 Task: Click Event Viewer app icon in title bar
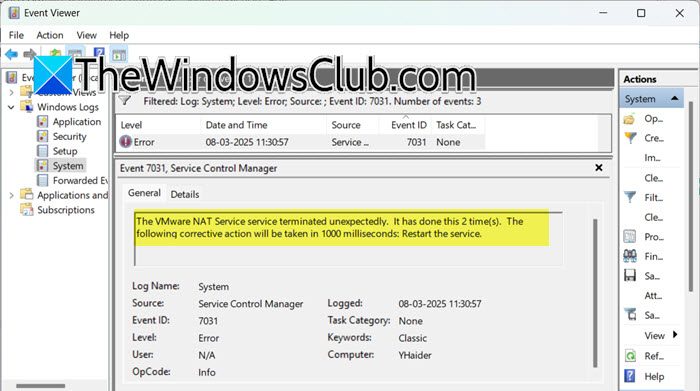pyautogui.click(x=14, y=13)
